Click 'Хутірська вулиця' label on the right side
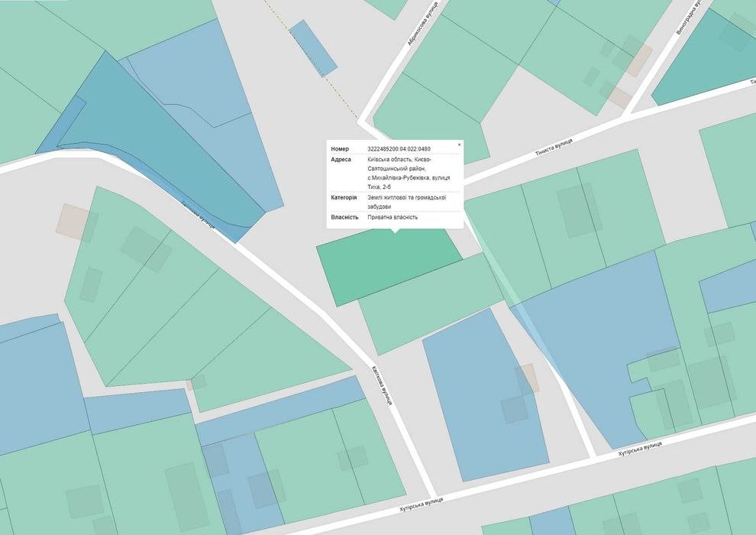The width and height of the screenshot is (756, 535). coord(640,449)
